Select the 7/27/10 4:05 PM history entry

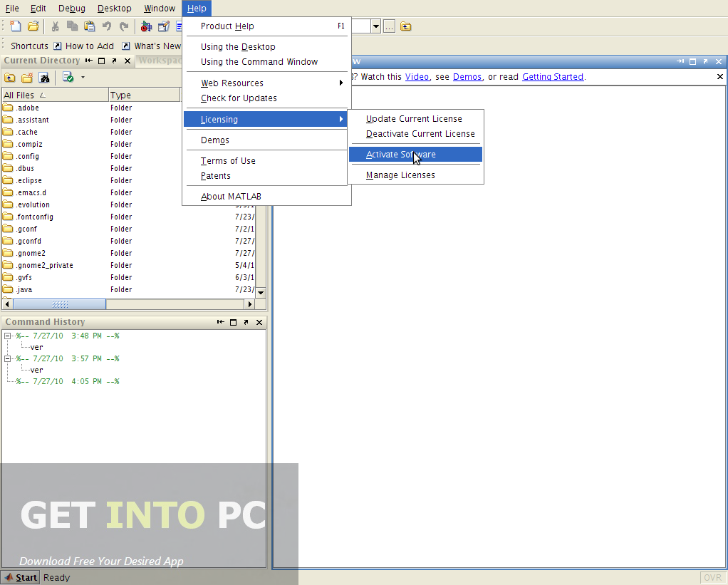click(68, 381)
